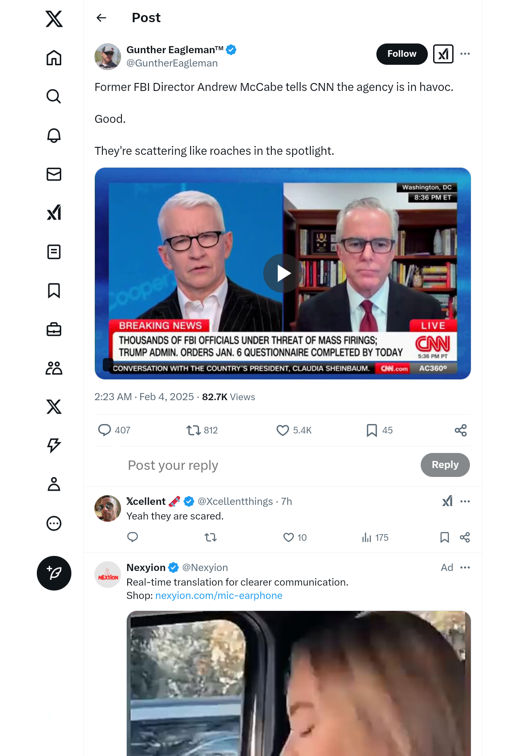Open the nexyion.com/mic-earphone link

(x=219, y=595)
